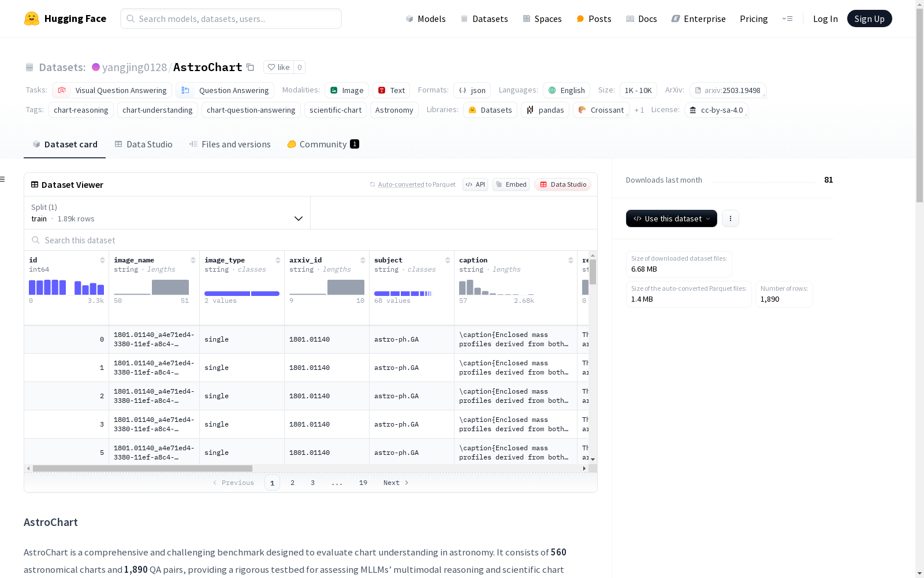Click the search models, datasets, users field
The image size is (924, 578).
231,18
